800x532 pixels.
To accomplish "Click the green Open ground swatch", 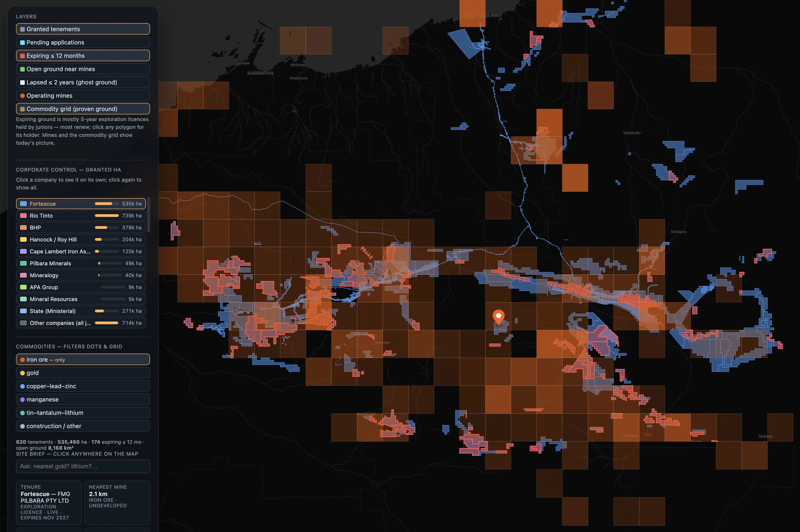I will [22, 69].
